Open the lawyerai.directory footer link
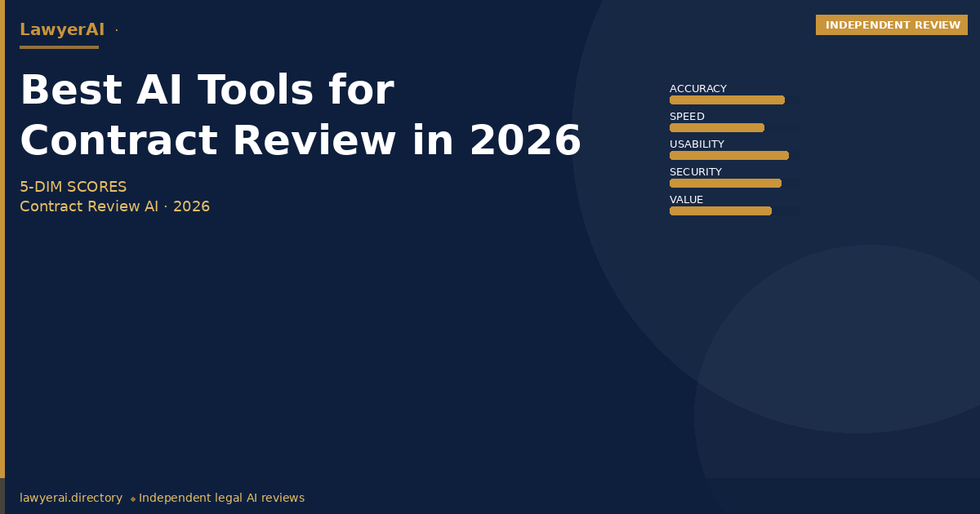 [x=71, y=498]
